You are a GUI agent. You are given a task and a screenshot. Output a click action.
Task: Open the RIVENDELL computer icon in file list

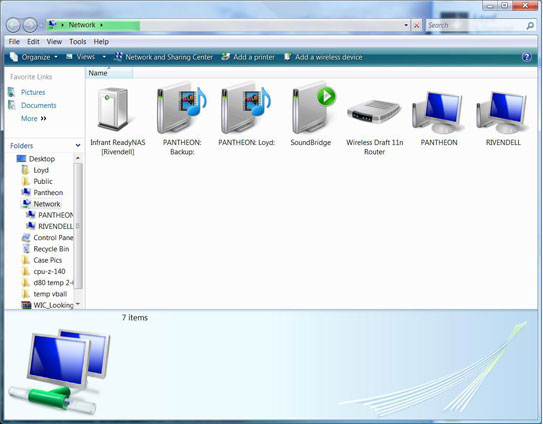(x=502, y=112)
